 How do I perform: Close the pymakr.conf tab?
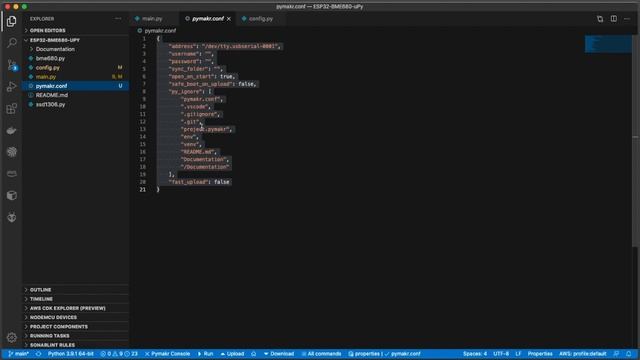(229, 19)
